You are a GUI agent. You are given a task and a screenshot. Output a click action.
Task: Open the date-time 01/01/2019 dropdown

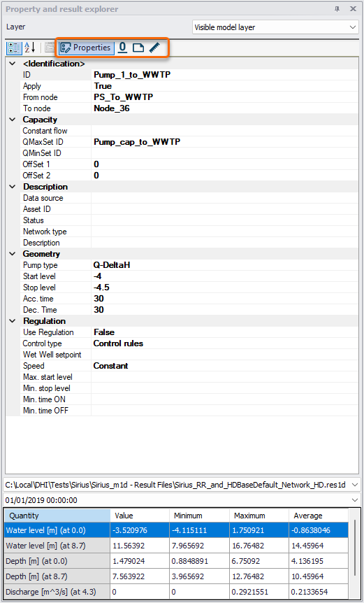[354, 500]
